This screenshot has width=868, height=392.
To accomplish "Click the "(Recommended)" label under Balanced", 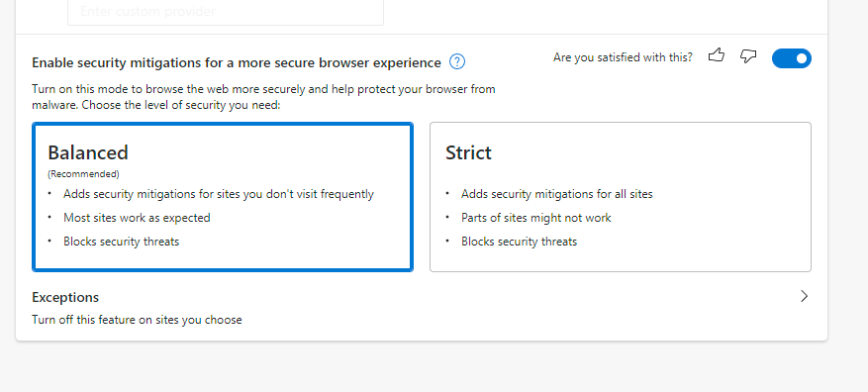I will coord(83,174).
